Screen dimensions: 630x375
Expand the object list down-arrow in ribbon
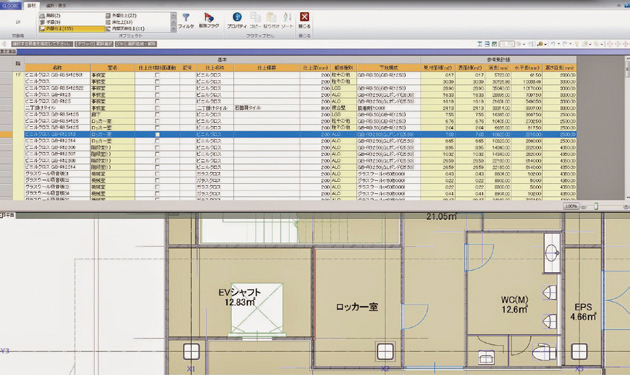174,29
